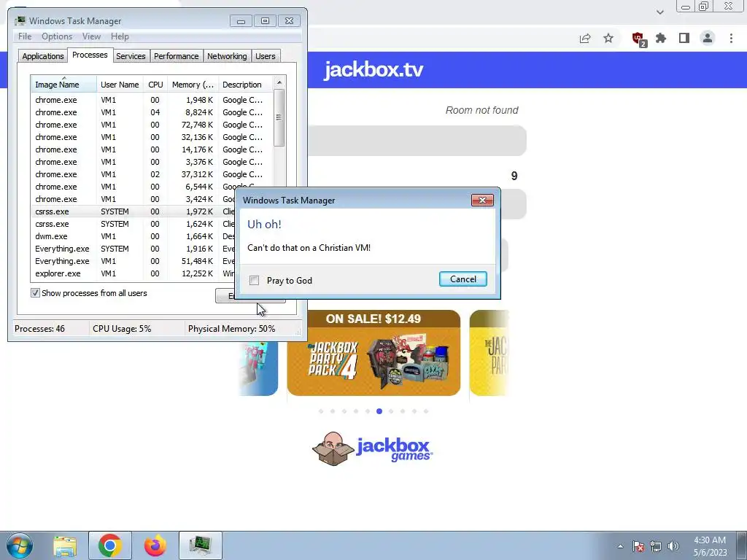
Task: Open the View menu in Task Manager
Action: (91, 36)
